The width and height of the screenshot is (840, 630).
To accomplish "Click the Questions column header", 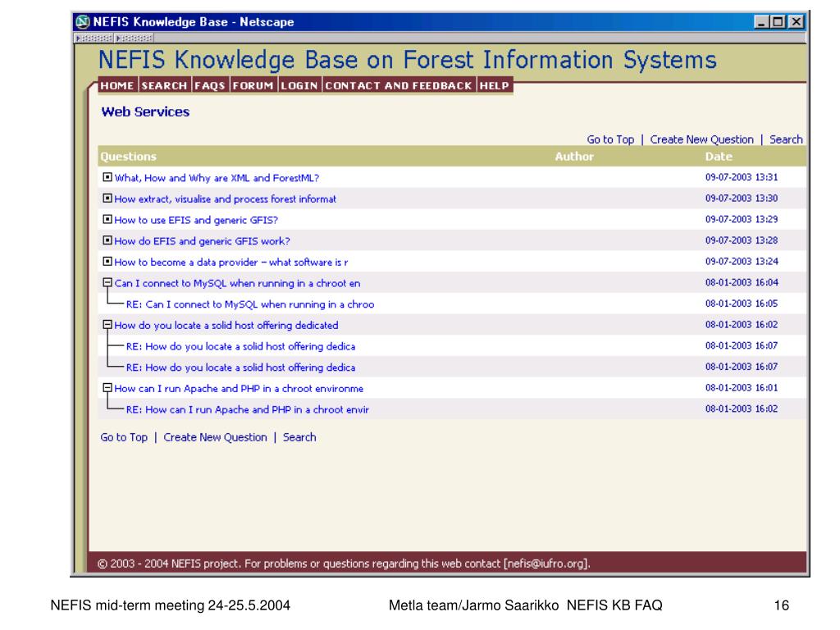I will pyautogui.click(x=129, y=157).
